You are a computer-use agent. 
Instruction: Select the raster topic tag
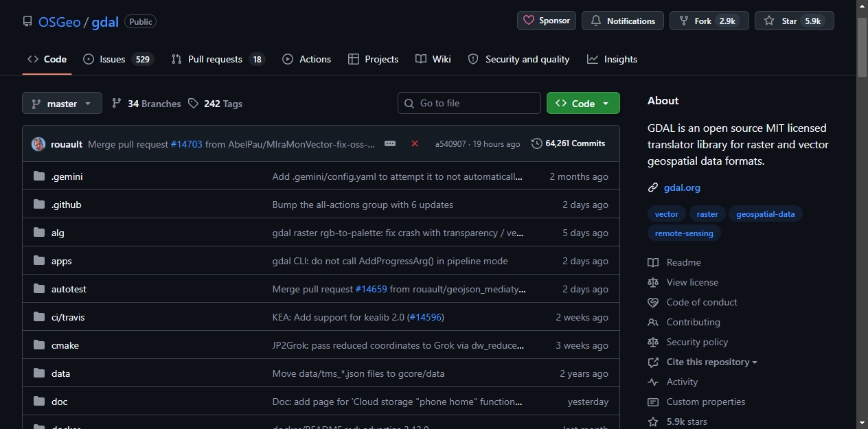pos(707,214)
